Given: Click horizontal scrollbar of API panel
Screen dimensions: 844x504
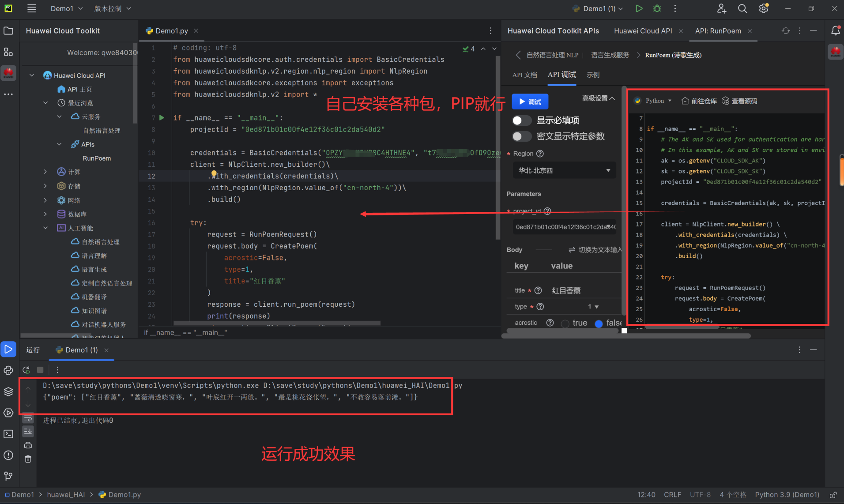Looking at the screenshot, I should click(x=626, y=336).
